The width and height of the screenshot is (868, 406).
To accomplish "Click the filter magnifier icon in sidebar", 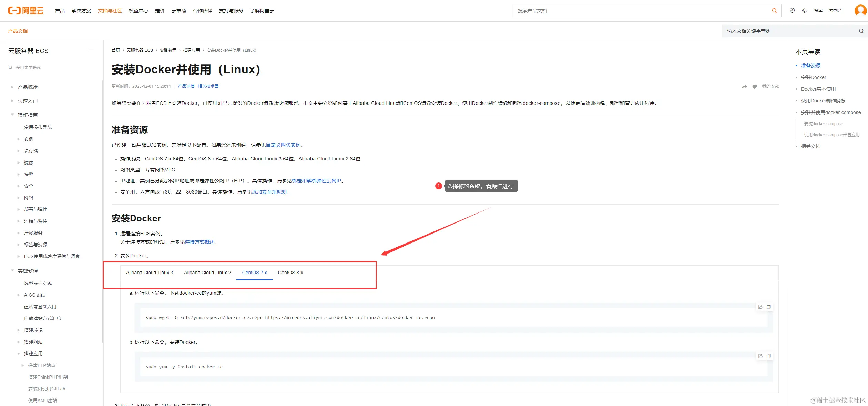I will 10,68.
